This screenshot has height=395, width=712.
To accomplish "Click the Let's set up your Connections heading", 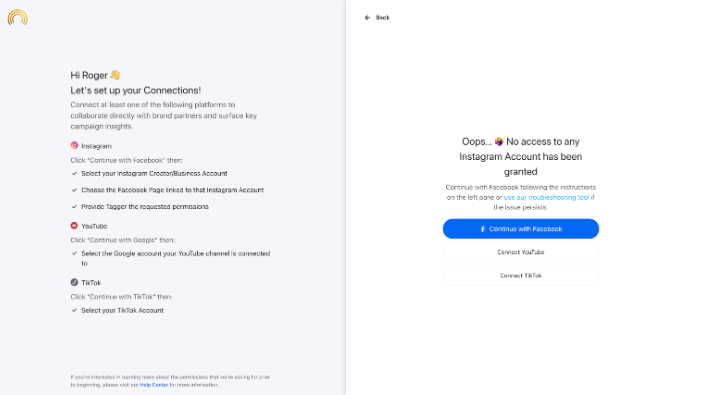I will pos(135,90).
